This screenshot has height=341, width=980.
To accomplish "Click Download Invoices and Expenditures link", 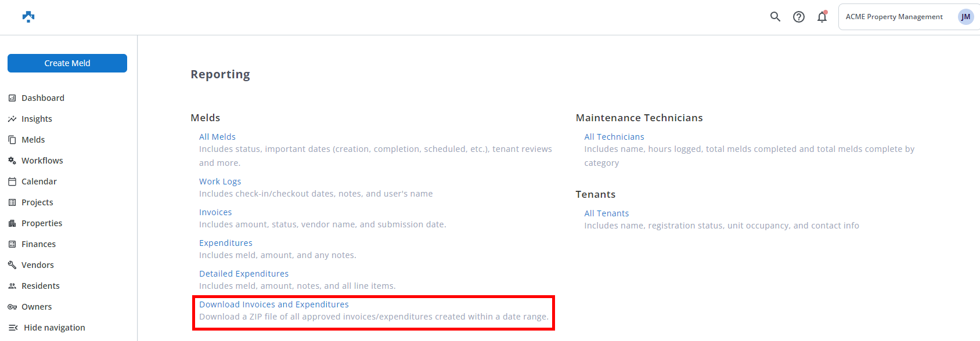I will coord(274,304).
